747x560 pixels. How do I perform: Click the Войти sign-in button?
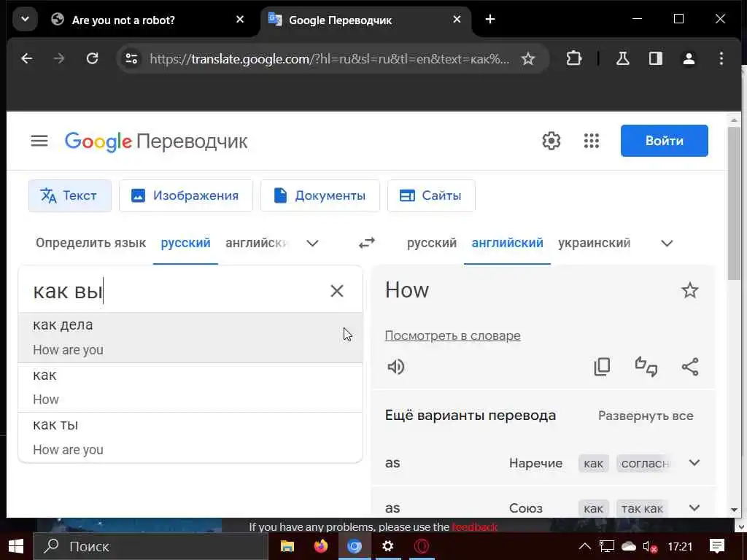(664, 141)
